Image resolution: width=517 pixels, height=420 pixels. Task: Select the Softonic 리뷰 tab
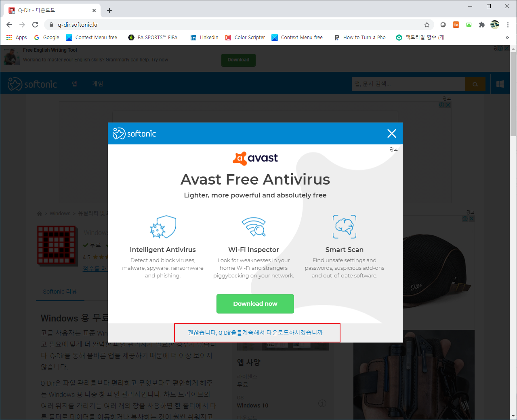tap(60, 292)
